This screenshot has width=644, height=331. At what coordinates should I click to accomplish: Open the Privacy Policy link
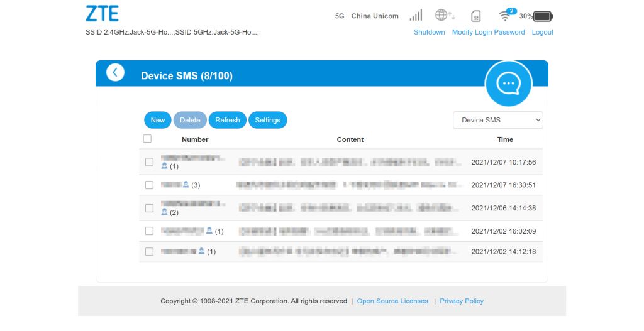pos(462,301)
